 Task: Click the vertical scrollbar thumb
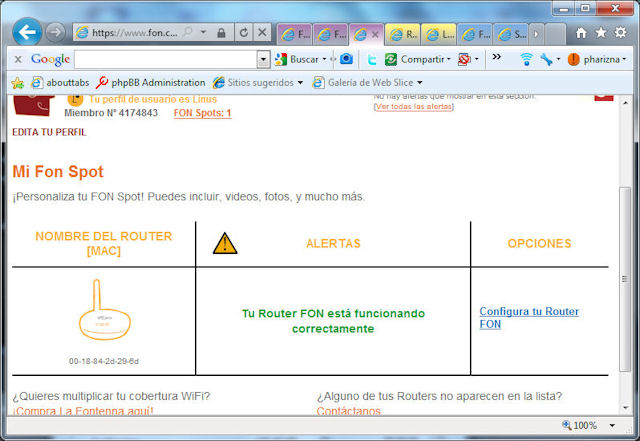[x=625, y=279]
